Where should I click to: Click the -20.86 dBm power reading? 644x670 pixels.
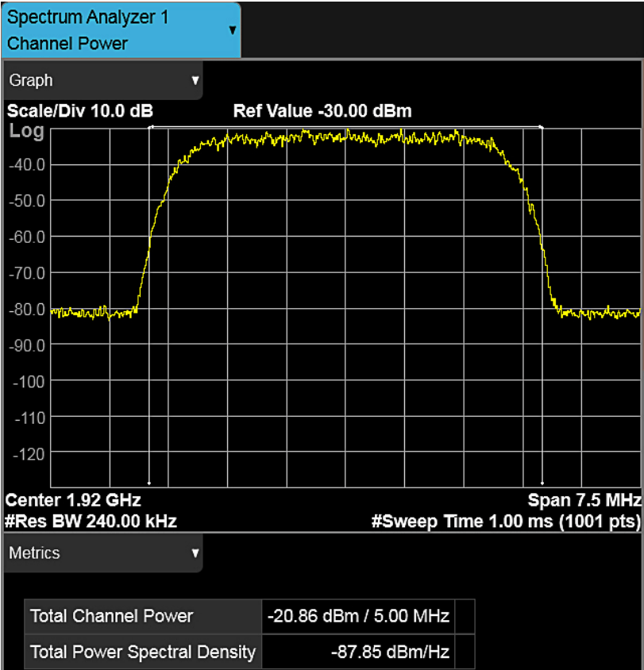tap(357, 616)
